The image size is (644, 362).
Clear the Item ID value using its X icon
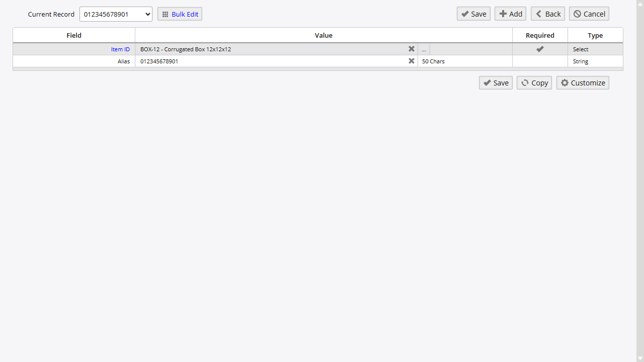click(x=411, y=49)
